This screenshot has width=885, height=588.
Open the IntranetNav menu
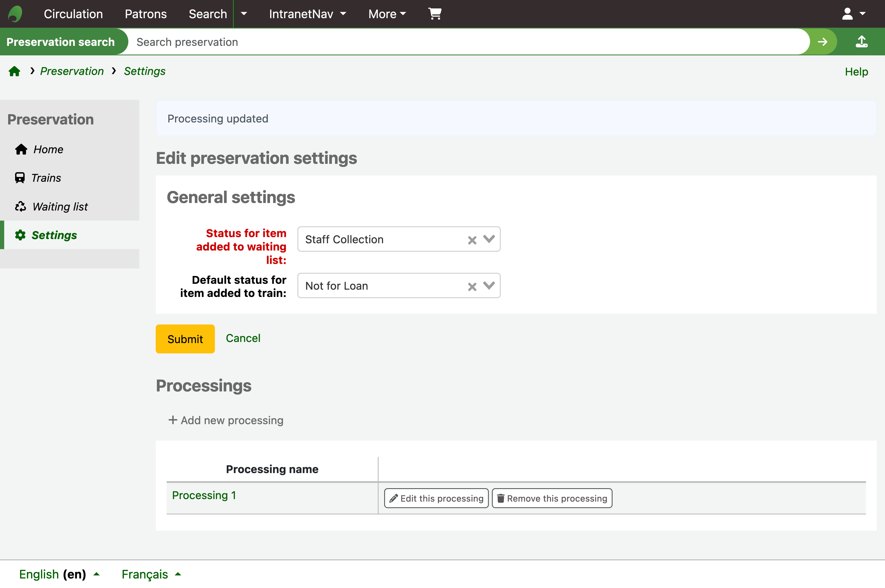point(307,14)
